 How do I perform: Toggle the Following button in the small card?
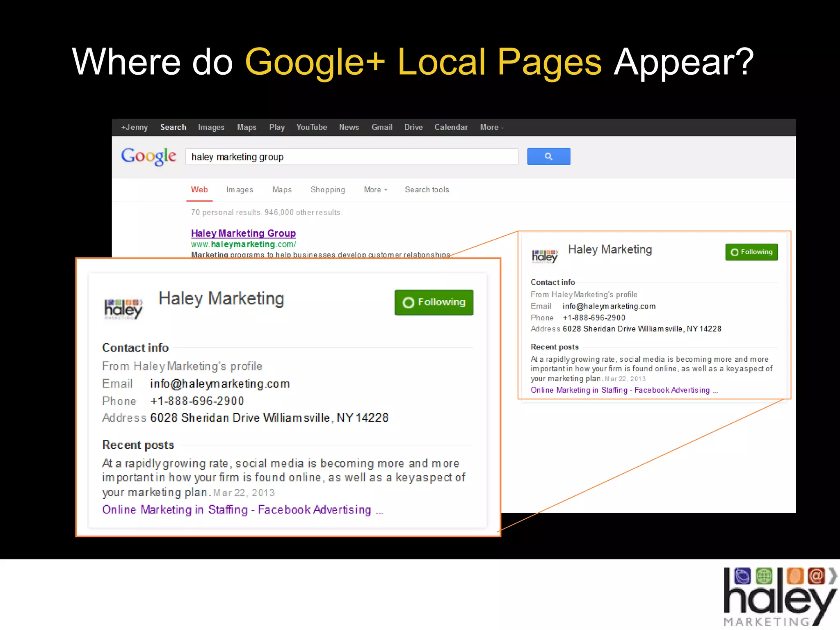[x=751, y=252]
